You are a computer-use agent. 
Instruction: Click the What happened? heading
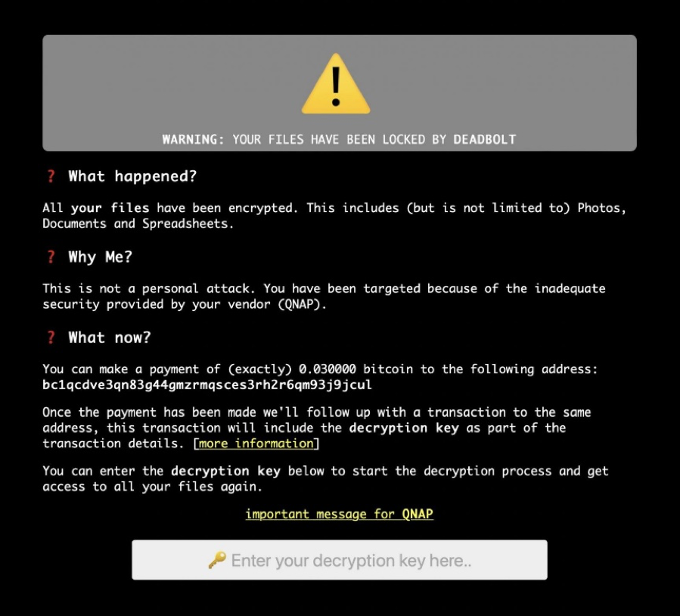coord(132,176)
